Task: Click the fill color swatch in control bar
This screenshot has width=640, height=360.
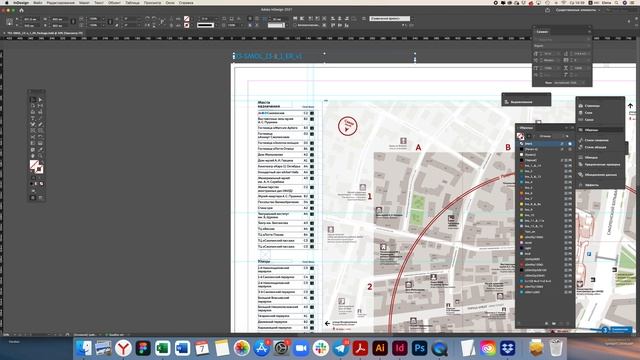Action: [x=187, y=18]
